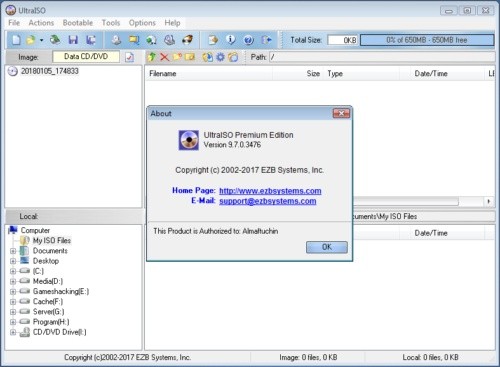Click the Mount to Virtual Drive icon

point(169,40)
